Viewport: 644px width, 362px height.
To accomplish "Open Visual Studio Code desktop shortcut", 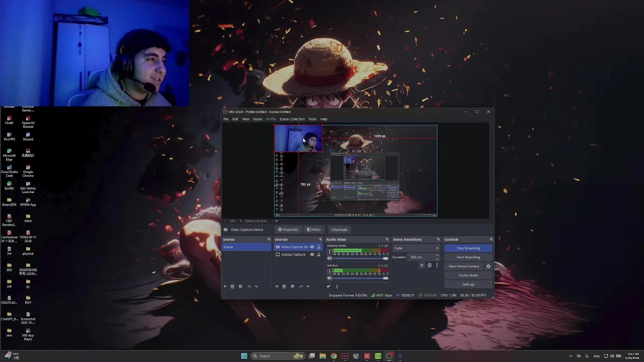I will point(9,170).
